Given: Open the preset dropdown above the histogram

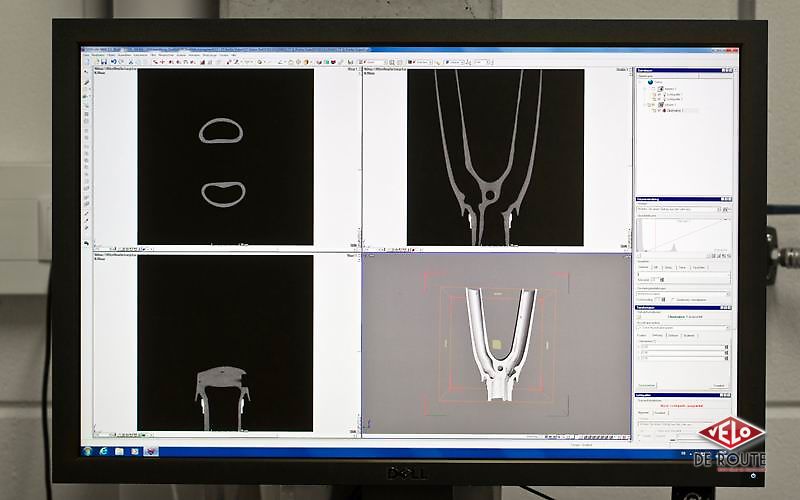Looking at the screenshot, I should [679, 209].
